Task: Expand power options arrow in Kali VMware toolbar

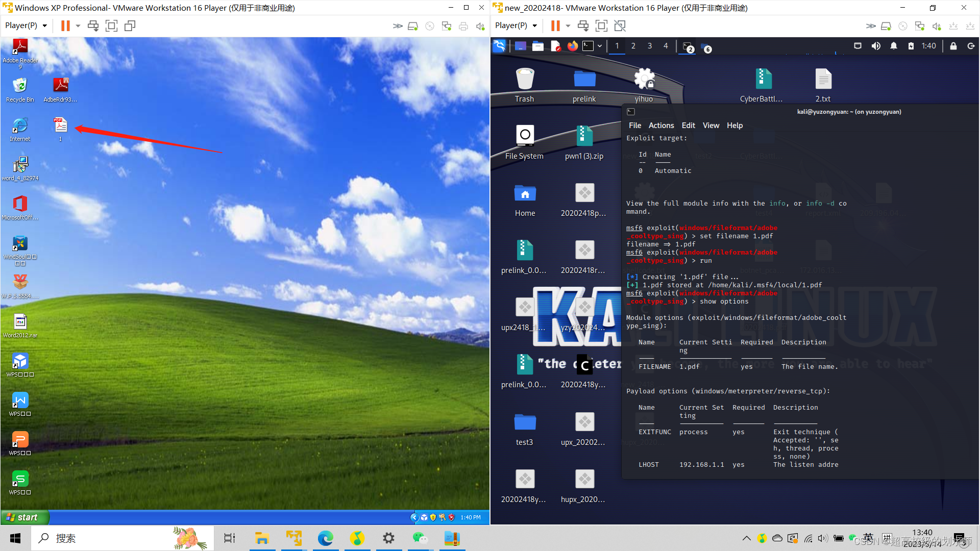Action: coord(568,26)
